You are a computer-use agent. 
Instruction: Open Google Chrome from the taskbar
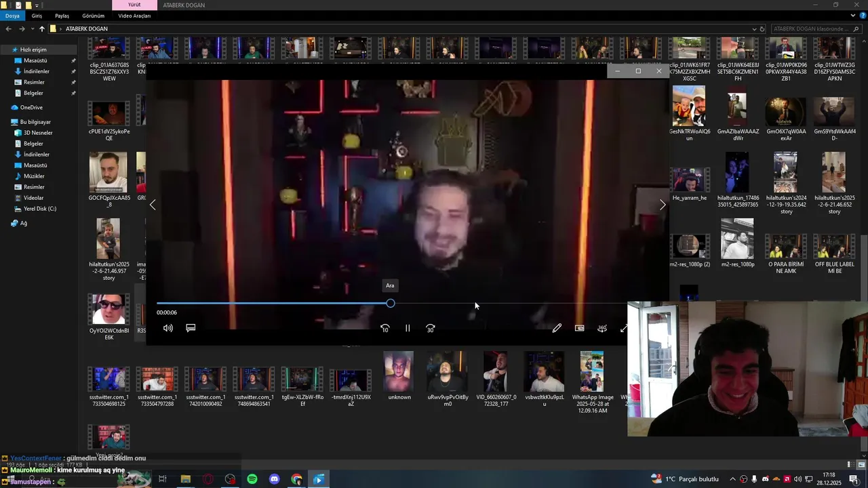coord(296,479)
